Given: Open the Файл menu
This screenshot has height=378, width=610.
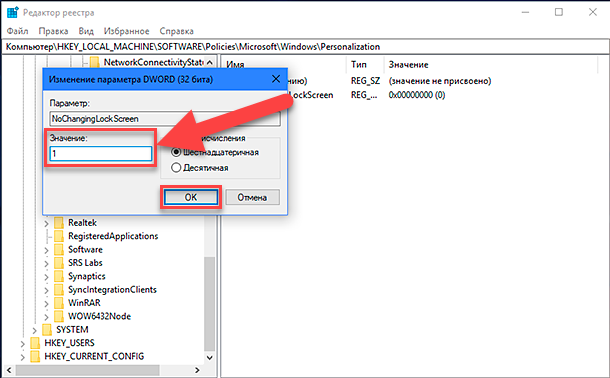Looking at the screenshot, I should [18, 31].
